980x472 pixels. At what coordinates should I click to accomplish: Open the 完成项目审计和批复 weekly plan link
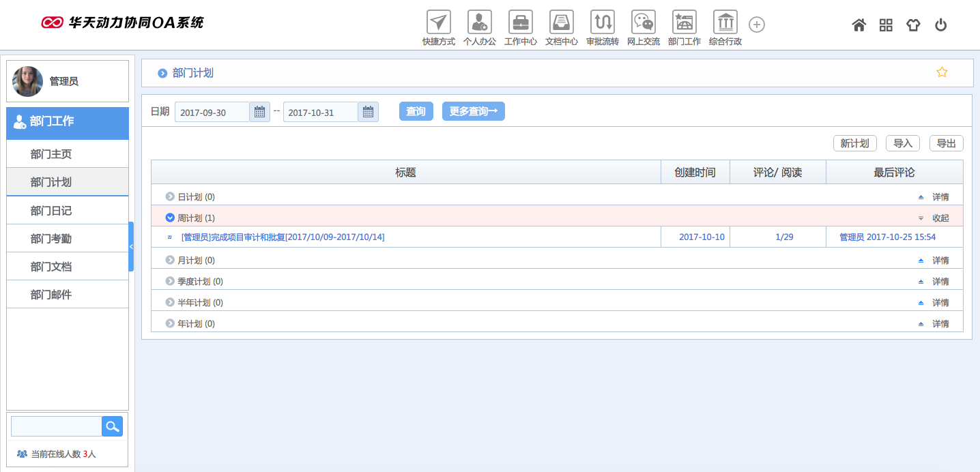(281, 237)
